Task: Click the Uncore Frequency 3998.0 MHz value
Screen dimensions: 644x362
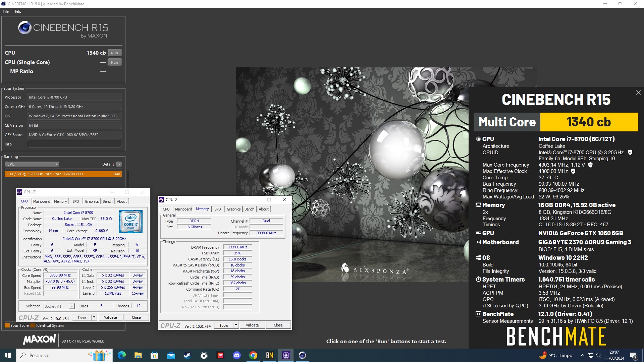Action: point(266,233)
